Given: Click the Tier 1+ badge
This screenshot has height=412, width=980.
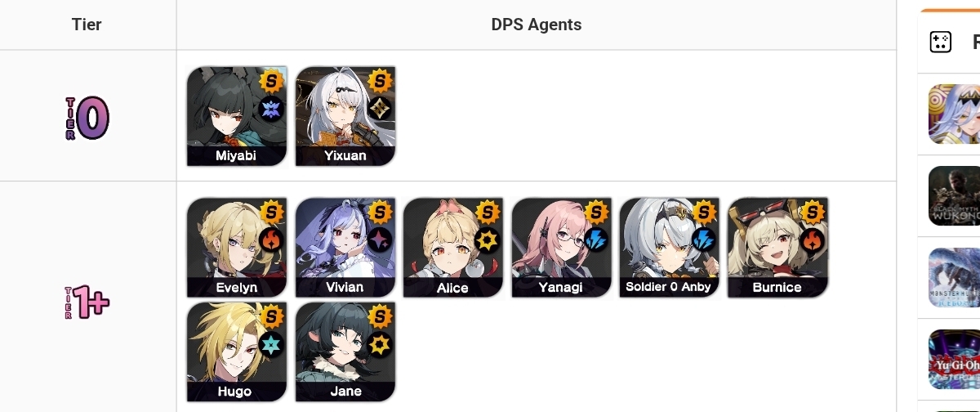Looking at the screenshot, I should 87,302.
